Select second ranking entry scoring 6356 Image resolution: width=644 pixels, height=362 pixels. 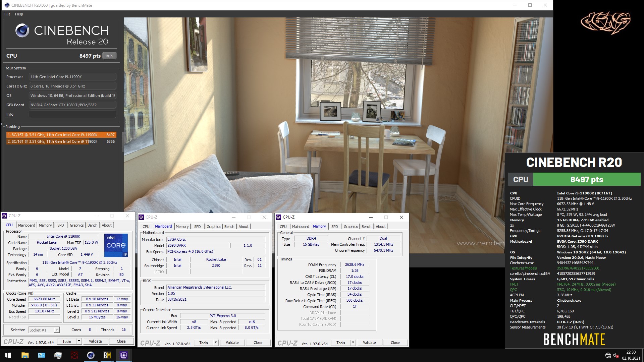tap(61, 141)
